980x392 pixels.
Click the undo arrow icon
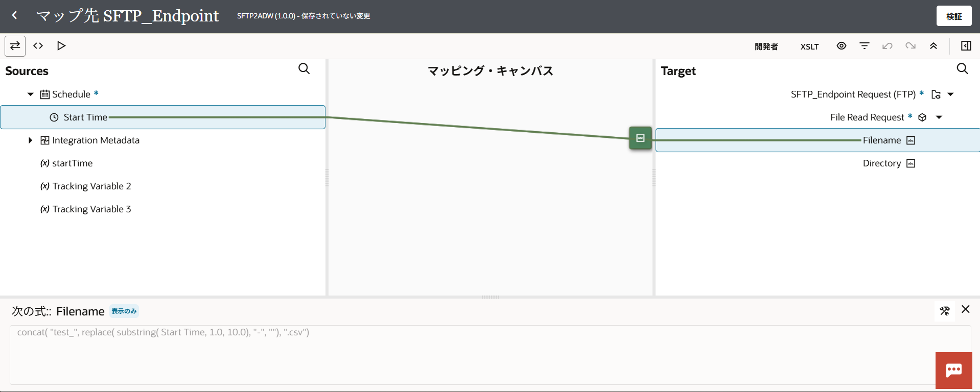[888, 46]
